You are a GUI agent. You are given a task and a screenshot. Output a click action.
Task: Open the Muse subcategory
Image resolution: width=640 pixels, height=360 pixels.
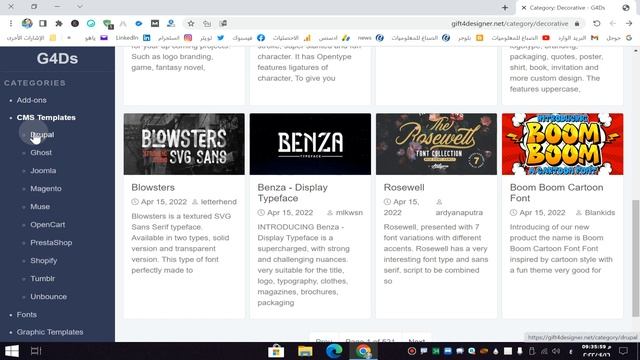(40, 207)
